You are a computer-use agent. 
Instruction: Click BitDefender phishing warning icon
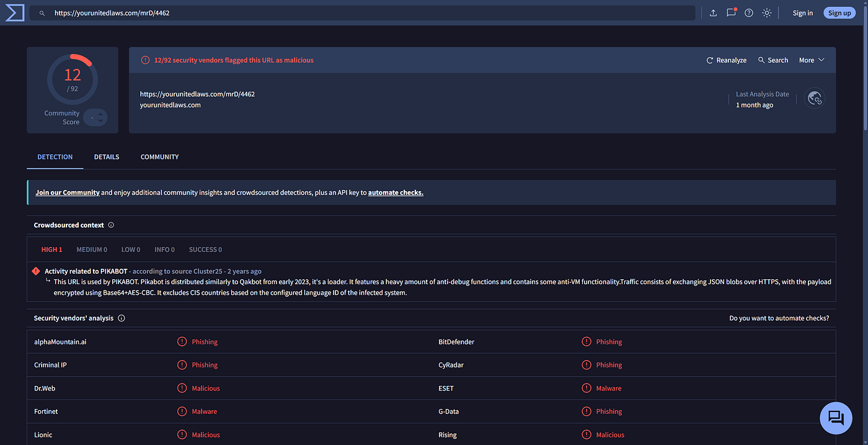click(587, 342)
